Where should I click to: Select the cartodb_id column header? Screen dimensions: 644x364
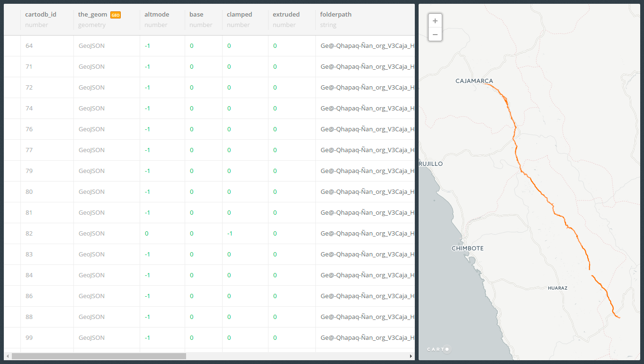[41, 14]
